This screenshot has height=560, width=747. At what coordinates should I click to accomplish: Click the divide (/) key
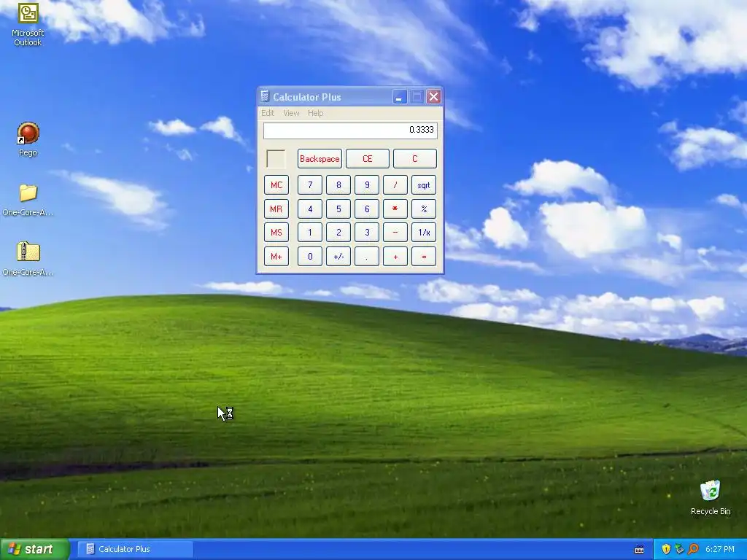(x=395, y=184)
